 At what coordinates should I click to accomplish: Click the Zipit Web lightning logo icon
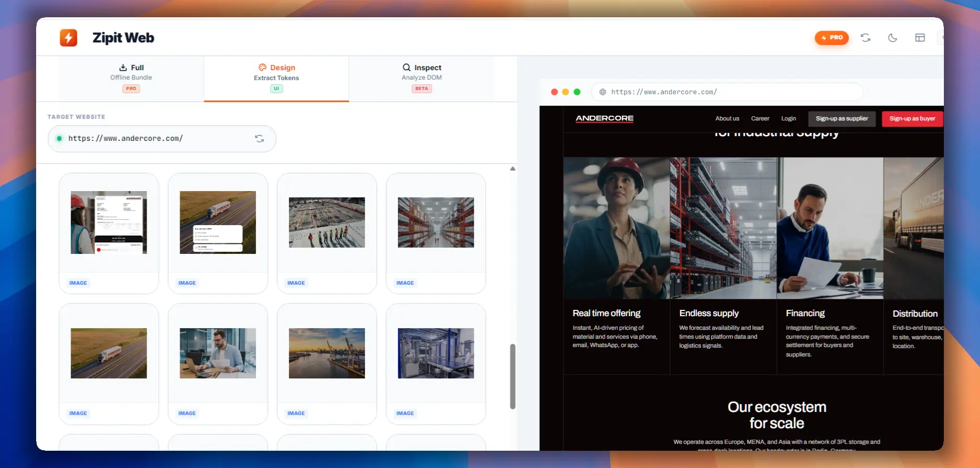click(x=69, y=38)
